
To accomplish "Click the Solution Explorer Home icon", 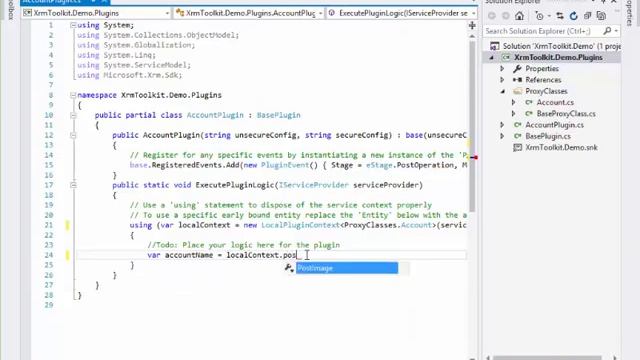I will (519, 16).
